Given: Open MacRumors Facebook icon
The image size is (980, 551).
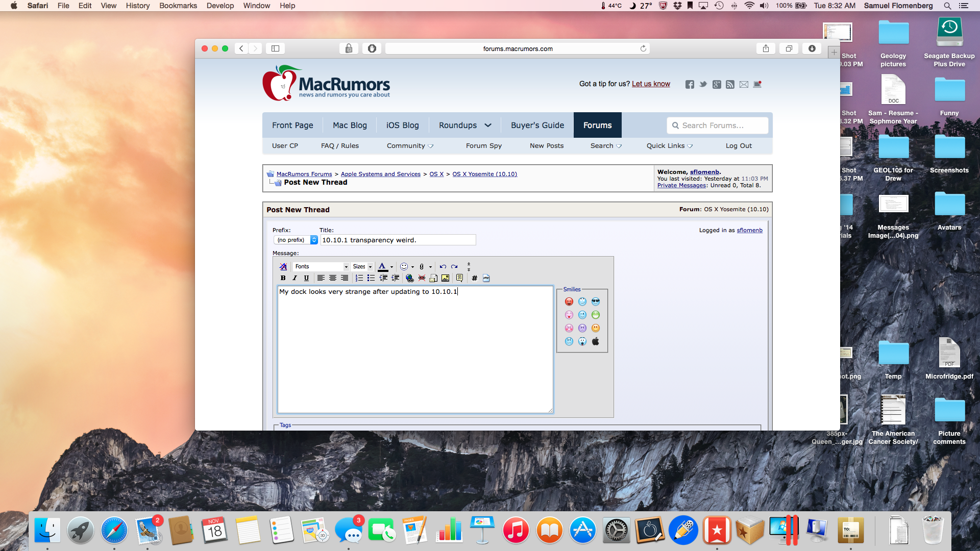Looking at the screenshot, I should click(x=690, y=84).
